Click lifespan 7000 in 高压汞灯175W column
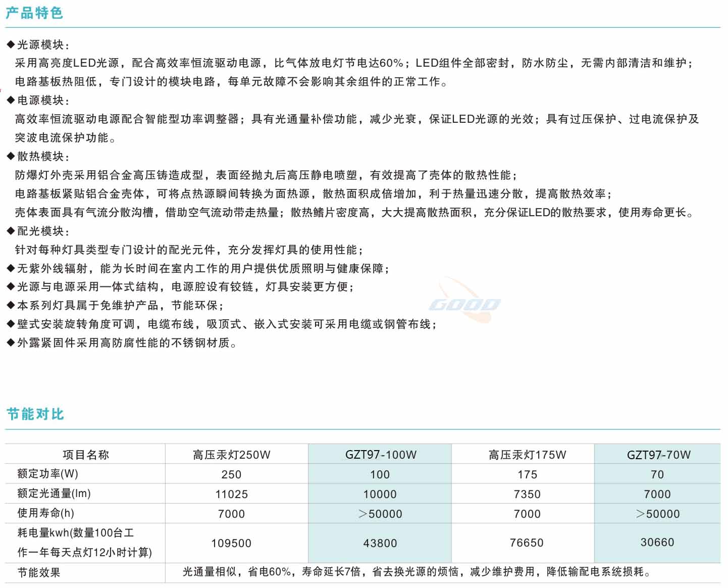The width and height of the screenshot is (728, 588). [527, 514]
